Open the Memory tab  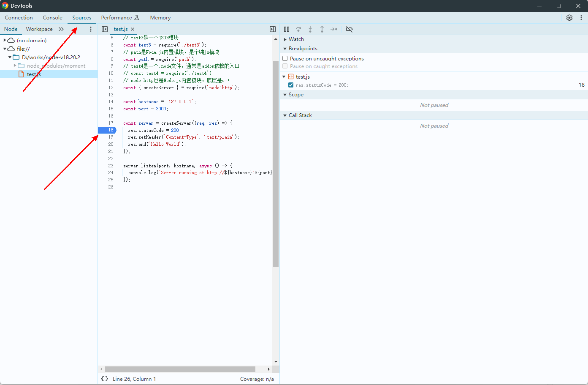(x=160, y=18)
